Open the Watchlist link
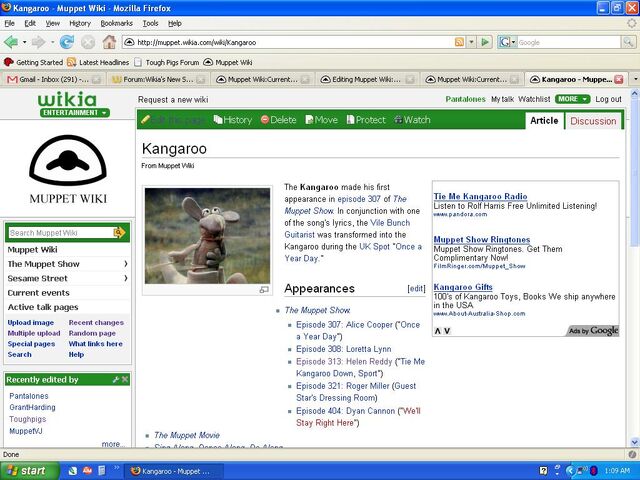Viewport: 640px width, 480px height. [x=534, y=99]
